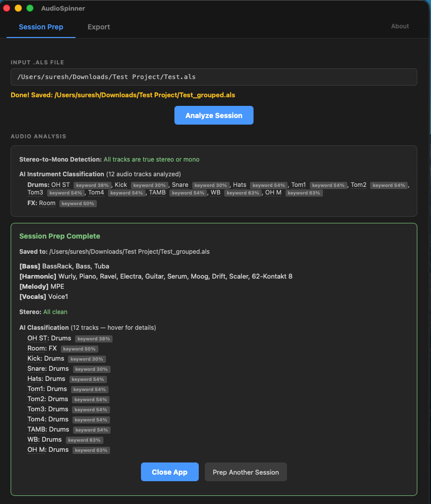Click the keyword 54% badge beside Hats
Screen dimensions: 431x504
tap(88, 379)
